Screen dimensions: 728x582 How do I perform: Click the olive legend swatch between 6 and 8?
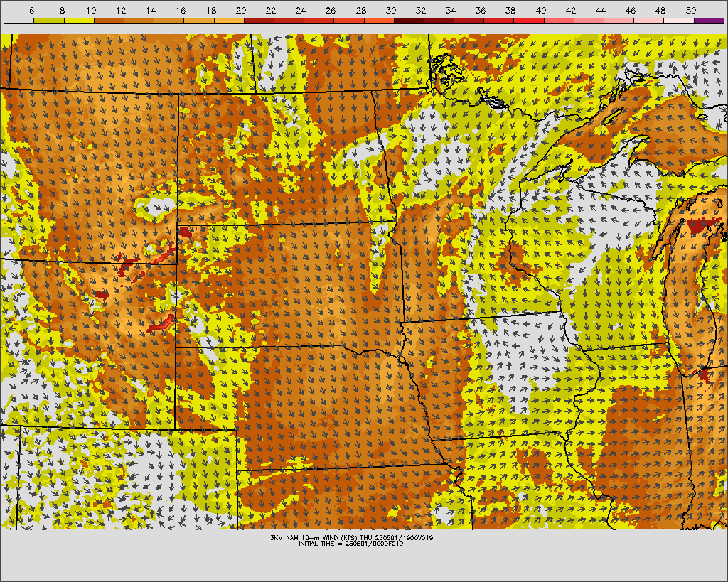pos(49,21)
